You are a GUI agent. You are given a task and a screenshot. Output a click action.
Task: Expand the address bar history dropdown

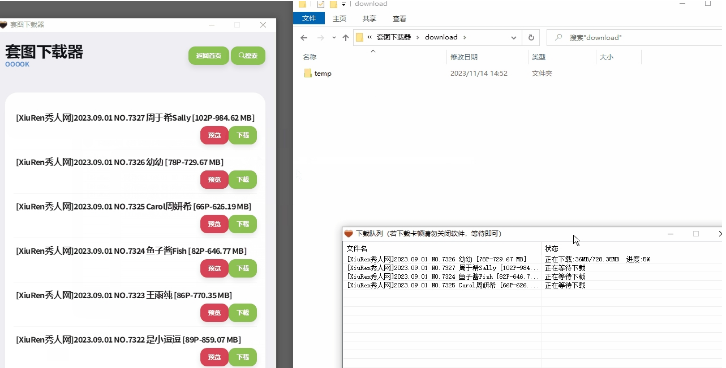click(513, 37)
